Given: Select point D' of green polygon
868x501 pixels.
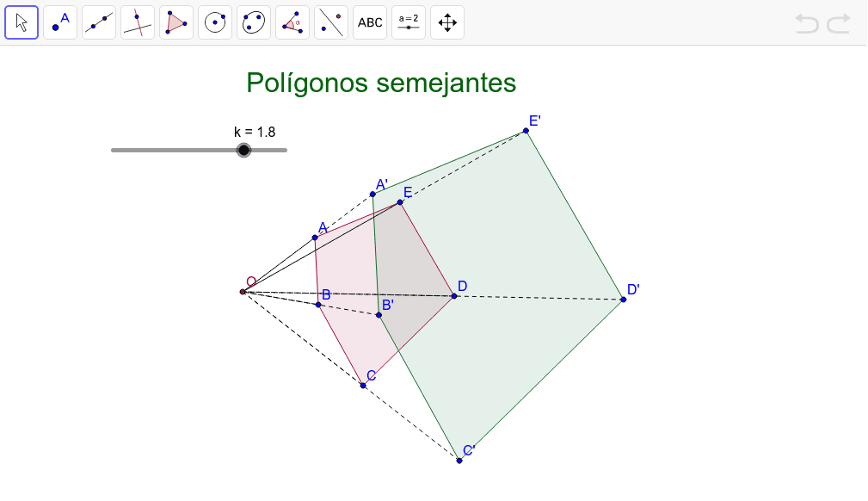Looking at the screenshot, I should (624, 300).
